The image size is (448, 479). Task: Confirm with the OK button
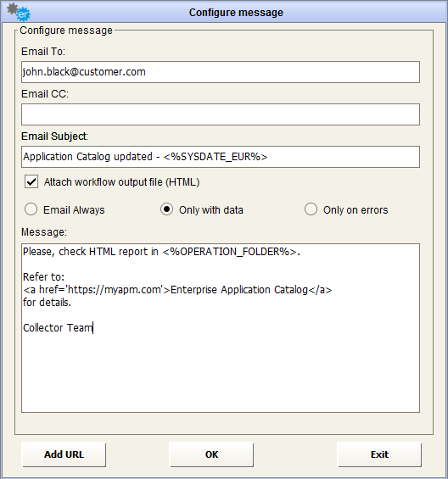tap(211, 454)
